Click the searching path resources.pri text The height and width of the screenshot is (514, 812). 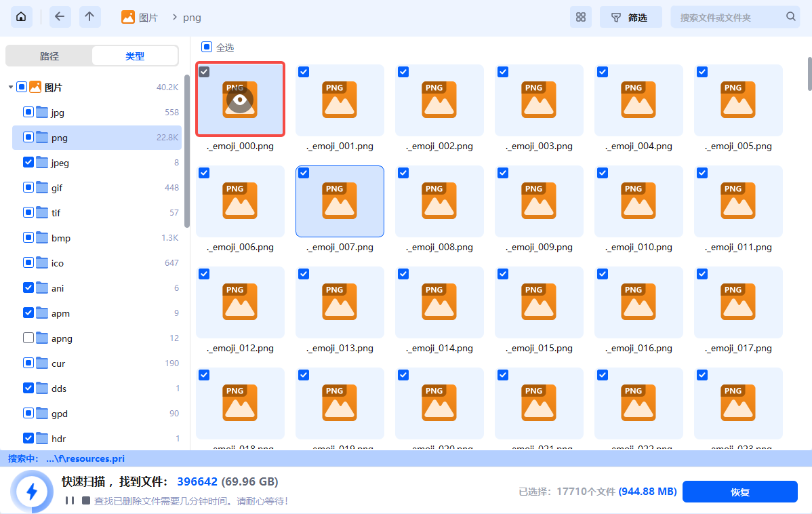(x=85, y=458)
